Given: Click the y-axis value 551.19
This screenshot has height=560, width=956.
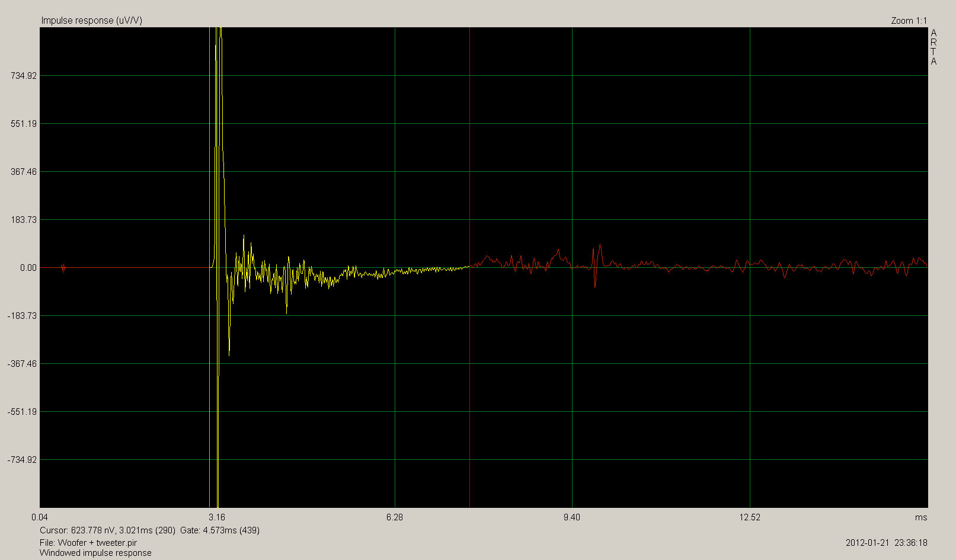Looking at the screenshot, I should [x=24, y=124].
